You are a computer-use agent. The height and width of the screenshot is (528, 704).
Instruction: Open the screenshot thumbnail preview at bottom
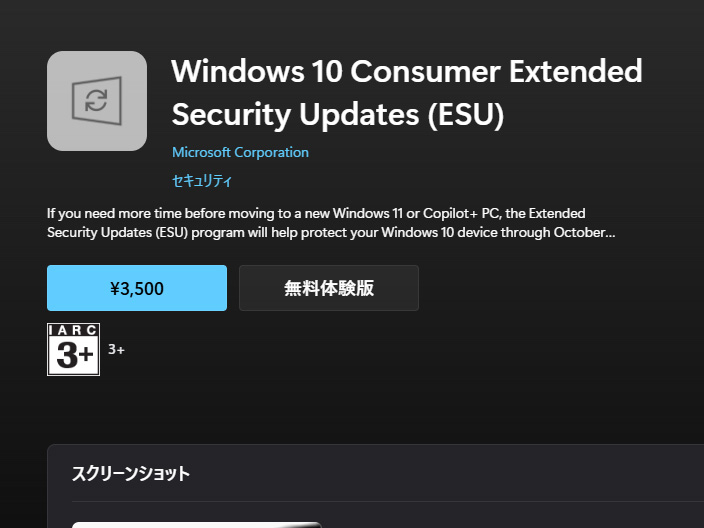[196, 524]
